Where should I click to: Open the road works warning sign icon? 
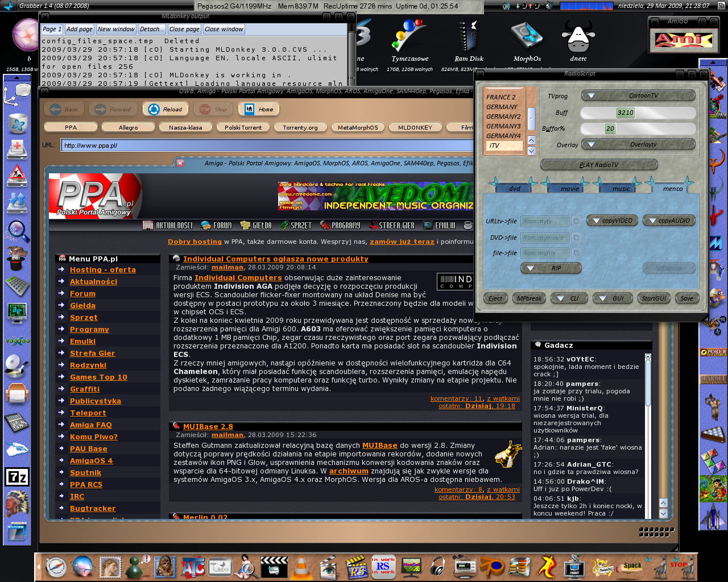tap(17, 176)
